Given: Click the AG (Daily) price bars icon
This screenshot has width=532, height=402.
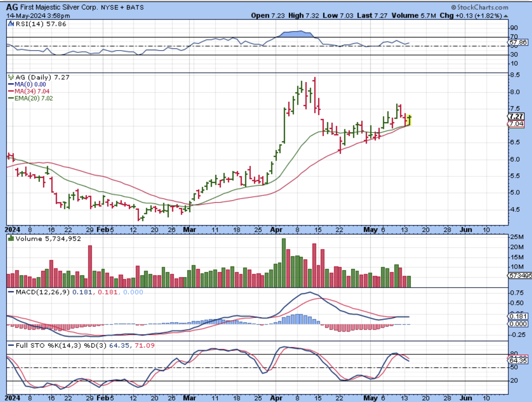Looking at the screenshot, I should [x=11, y=77].
